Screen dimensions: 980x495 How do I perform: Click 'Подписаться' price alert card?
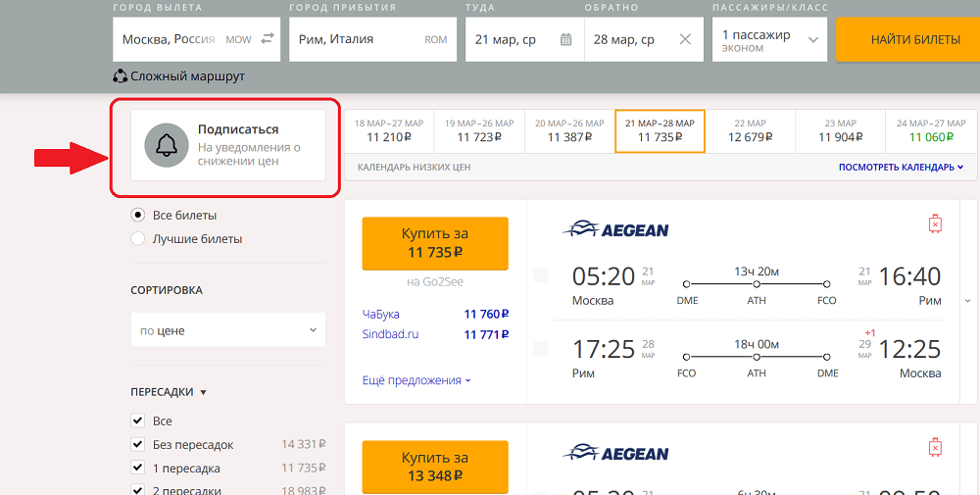point(228,145)
